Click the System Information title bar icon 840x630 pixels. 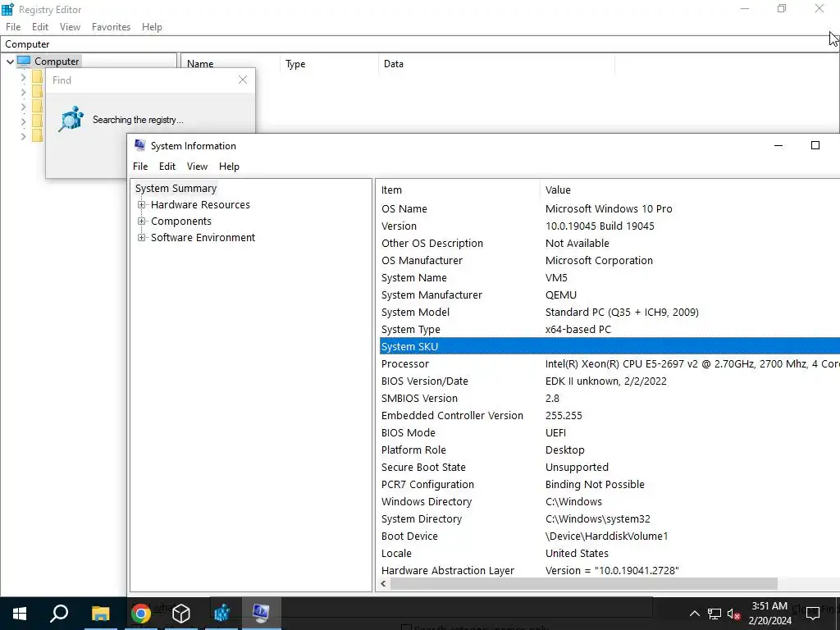click(x=139, y=145)
